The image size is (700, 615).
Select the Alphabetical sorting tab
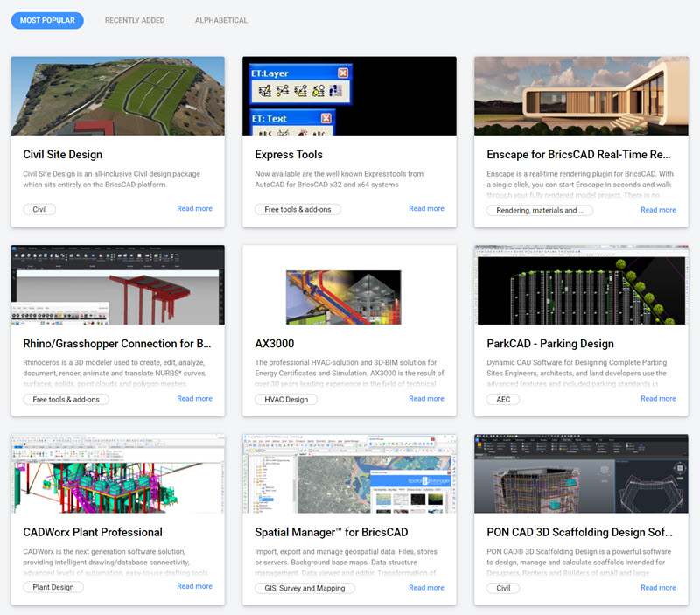[x=220, y=20]
